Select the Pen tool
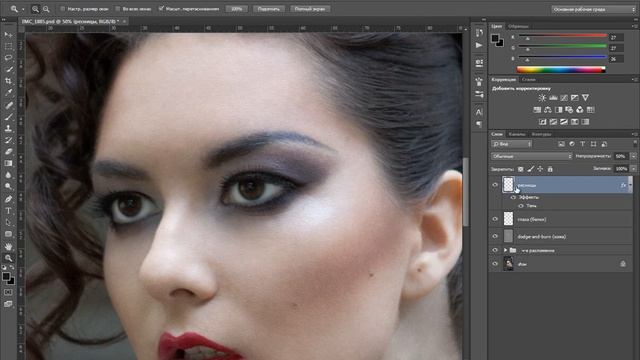 point(8,199)
